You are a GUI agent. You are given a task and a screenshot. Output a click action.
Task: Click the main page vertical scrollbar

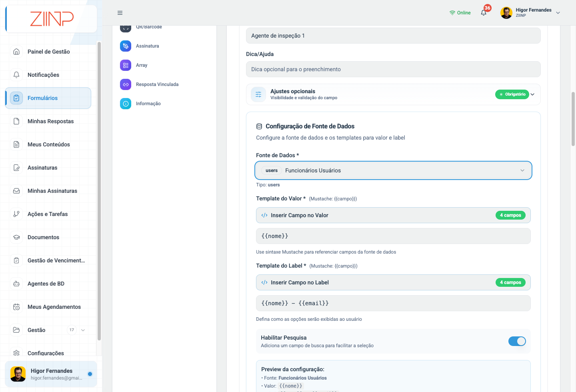[x=573, y=119]
